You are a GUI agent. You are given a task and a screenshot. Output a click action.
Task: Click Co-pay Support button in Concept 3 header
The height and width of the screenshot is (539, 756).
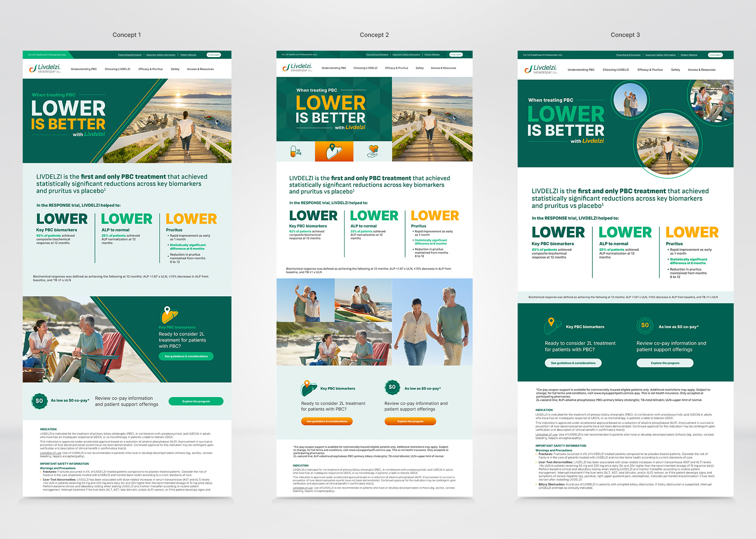715,55
